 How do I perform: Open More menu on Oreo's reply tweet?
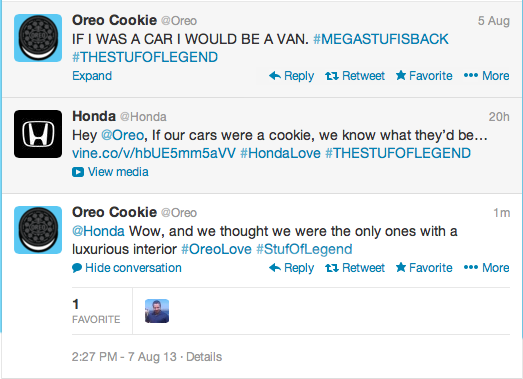coord(486,268)
